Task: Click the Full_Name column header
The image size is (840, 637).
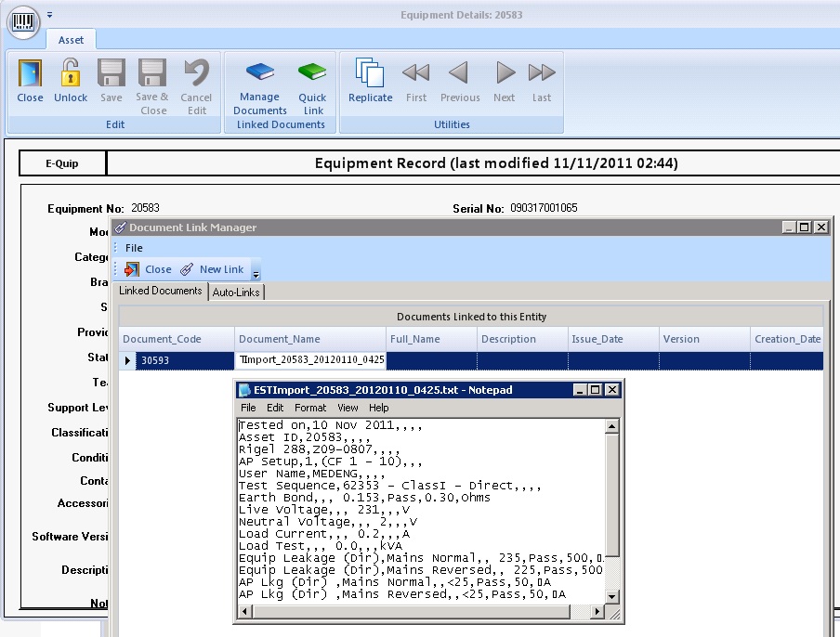Action: (431, 339)
